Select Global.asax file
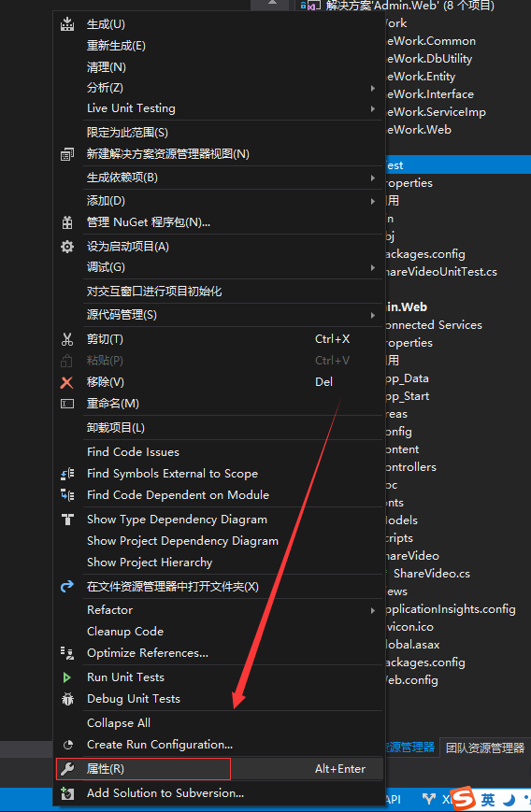 [412, 645]
